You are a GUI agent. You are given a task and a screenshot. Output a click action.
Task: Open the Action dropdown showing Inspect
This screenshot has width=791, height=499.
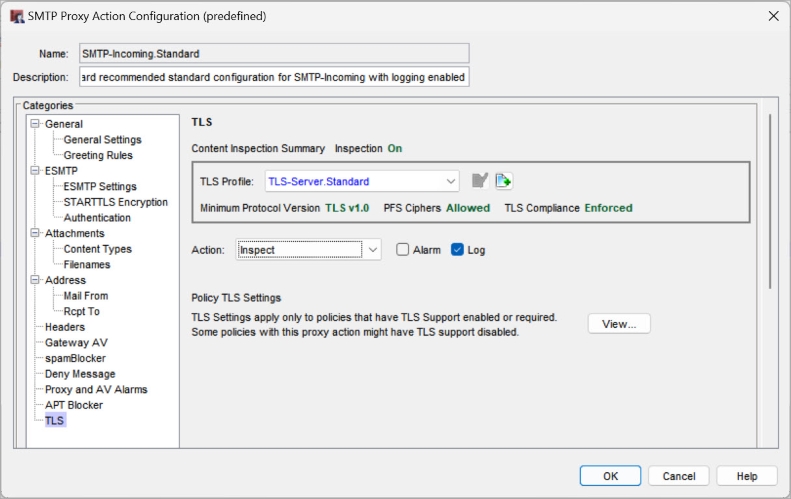[x=308, y=250]
